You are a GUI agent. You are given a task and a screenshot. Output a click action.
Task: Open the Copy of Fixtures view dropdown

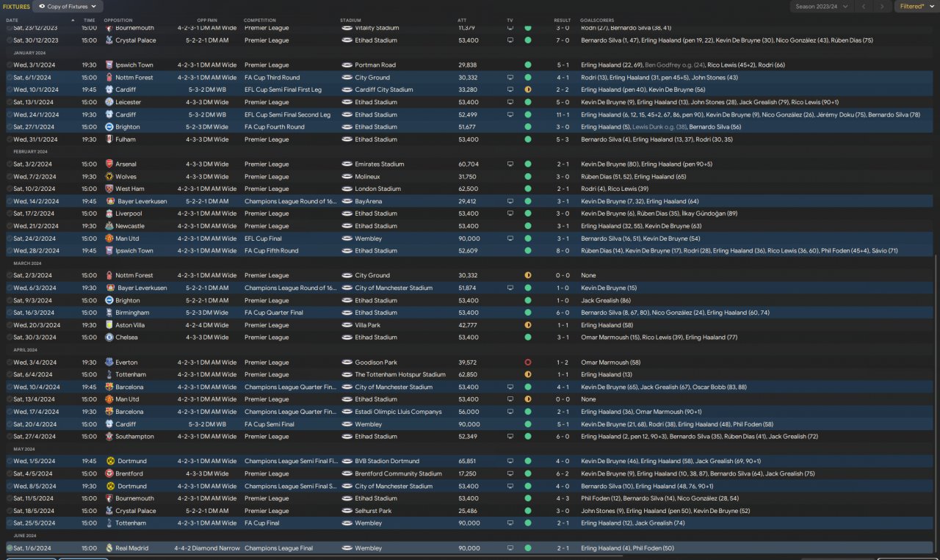(68, 7)
